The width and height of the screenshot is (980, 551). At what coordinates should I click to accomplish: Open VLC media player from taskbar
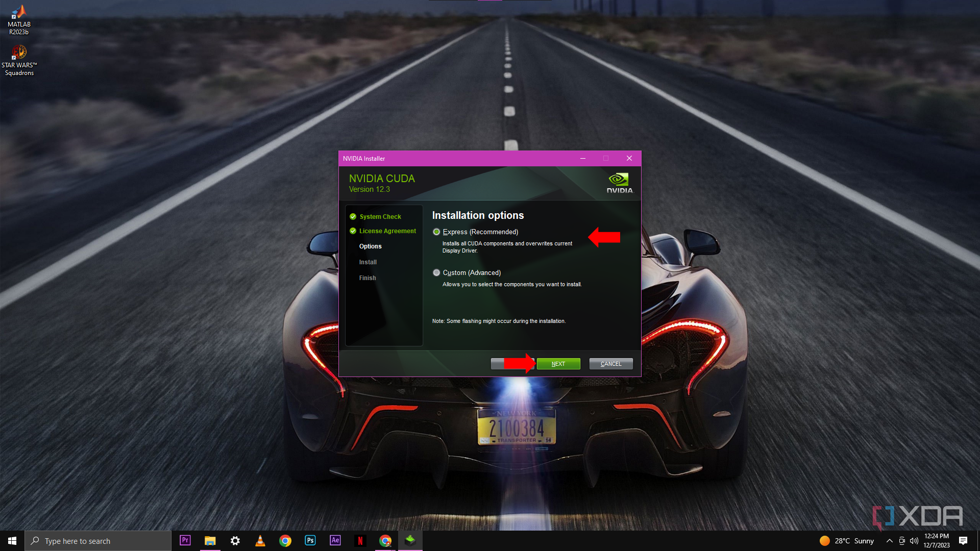pos(260,541)
